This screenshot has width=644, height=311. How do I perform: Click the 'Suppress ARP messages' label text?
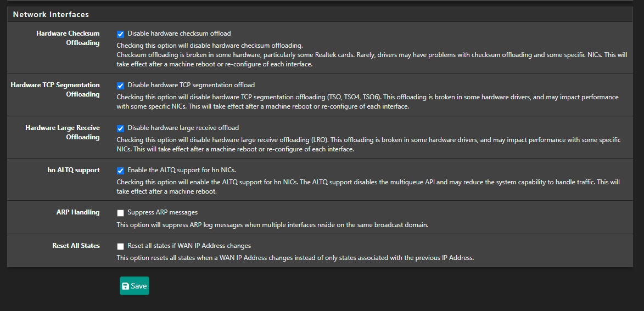click(x=163, y=212)
